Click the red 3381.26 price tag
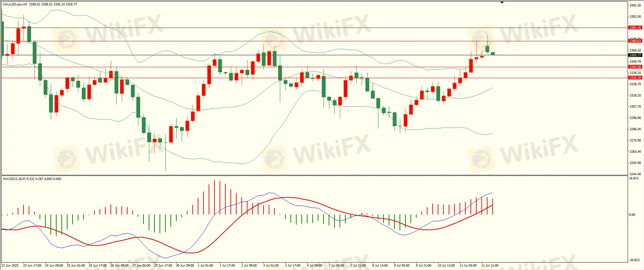This screenshot has width=644, height=270. pos(635,28)
